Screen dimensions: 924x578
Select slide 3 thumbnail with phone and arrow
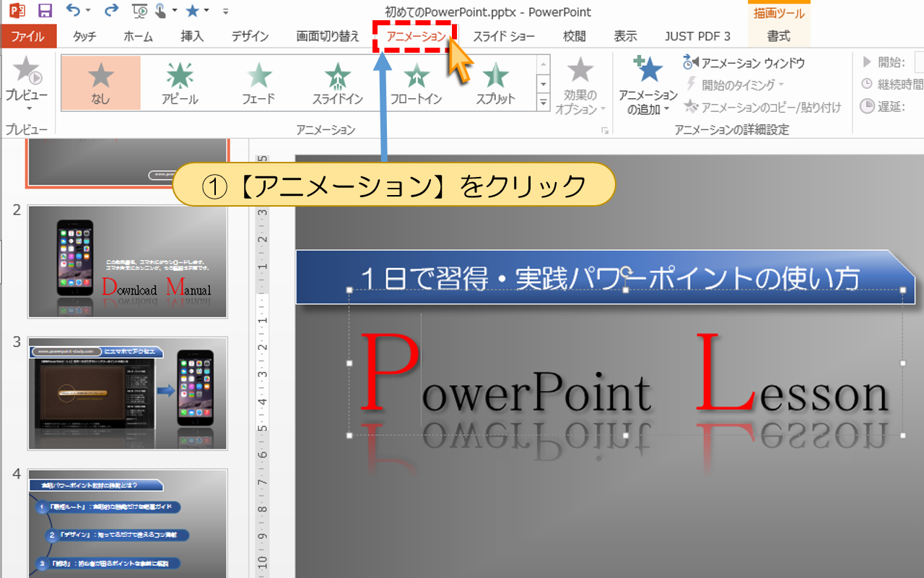(127, 394)
